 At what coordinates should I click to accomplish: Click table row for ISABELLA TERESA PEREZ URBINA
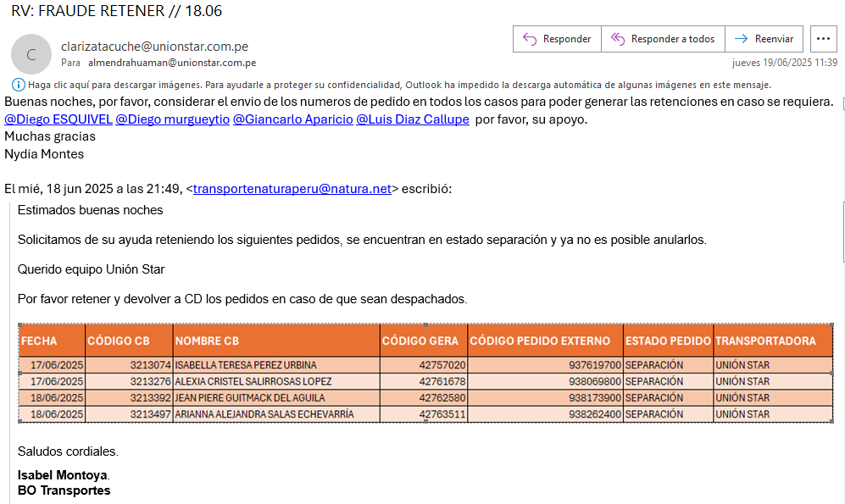click(246, 365)
